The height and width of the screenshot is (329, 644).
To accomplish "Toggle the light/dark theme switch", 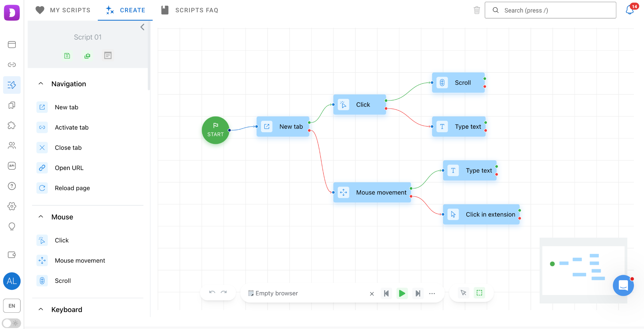I will point(12,323).
